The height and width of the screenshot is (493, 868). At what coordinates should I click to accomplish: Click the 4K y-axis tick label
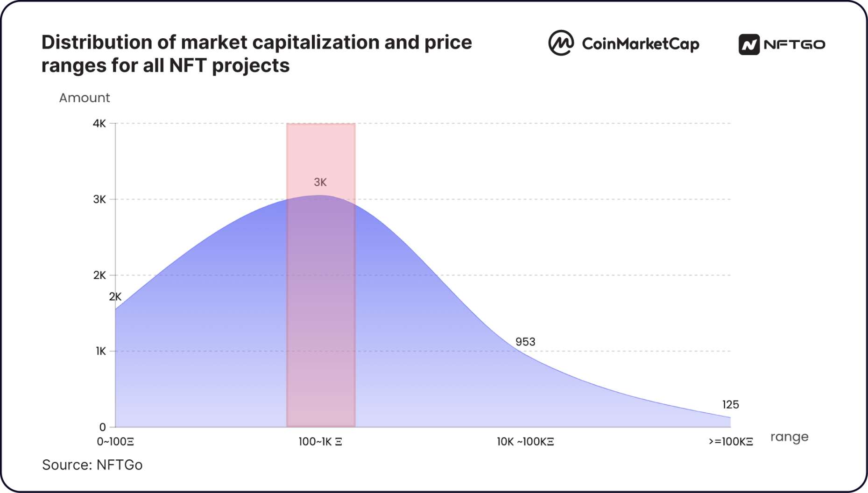point(99,124)
